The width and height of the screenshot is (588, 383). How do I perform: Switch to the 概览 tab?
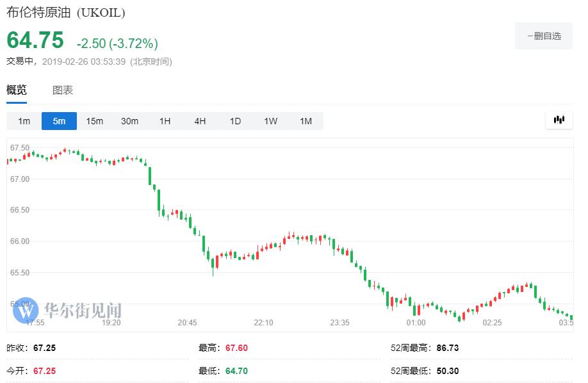pyautogui.click(x=17, y=90)
